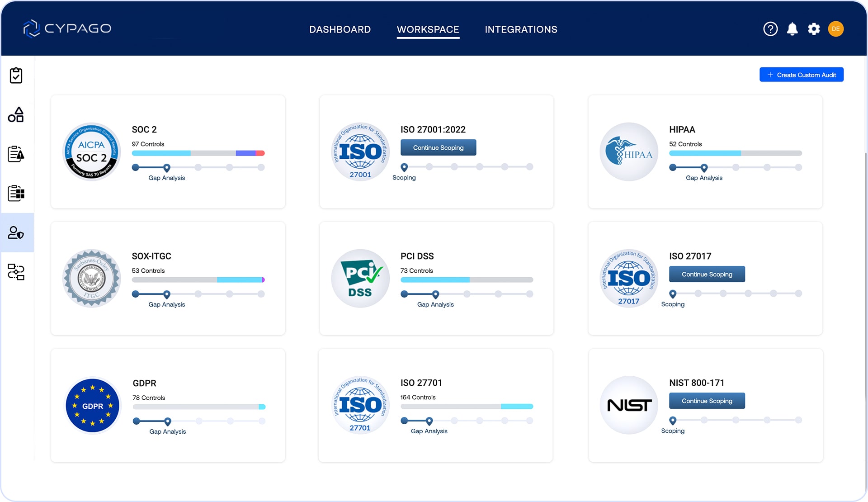
Task: Click '164 Controls' under ISO 27701
Action: [418, 397]
